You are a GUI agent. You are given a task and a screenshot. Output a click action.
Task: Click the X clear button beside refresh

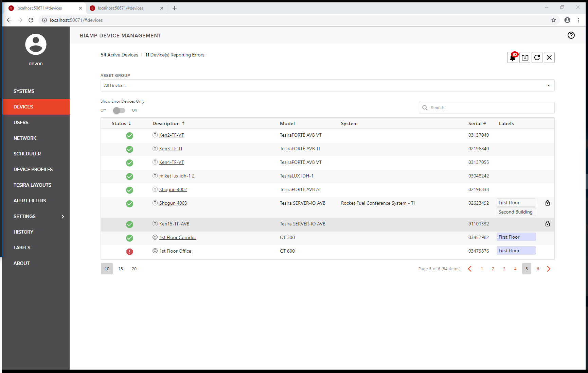point(549,57)
